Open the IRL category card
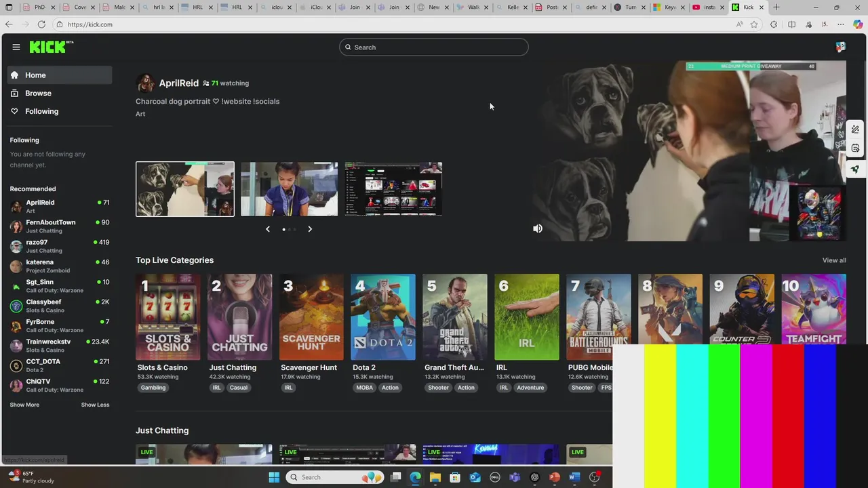Image resolution: width=868 pixels, height=488 pixels. pos(527,317)
